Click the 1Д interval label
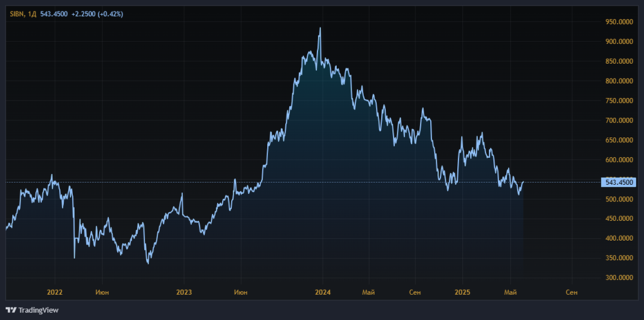 [x=32, y=14]
